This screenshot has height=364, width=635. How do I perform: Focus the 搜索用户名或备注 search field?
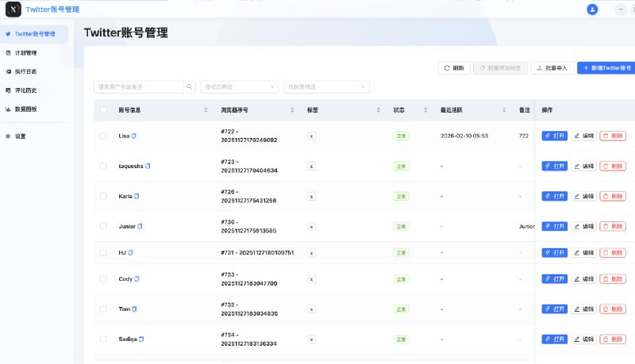139,86
